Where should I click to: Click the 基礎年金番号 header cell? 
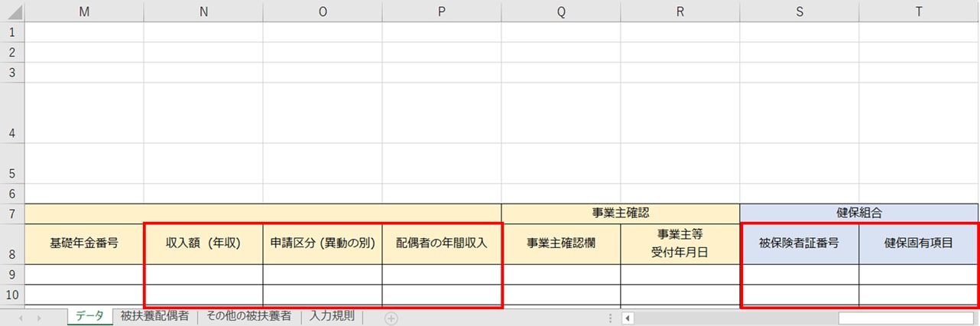tap(84, 244)
